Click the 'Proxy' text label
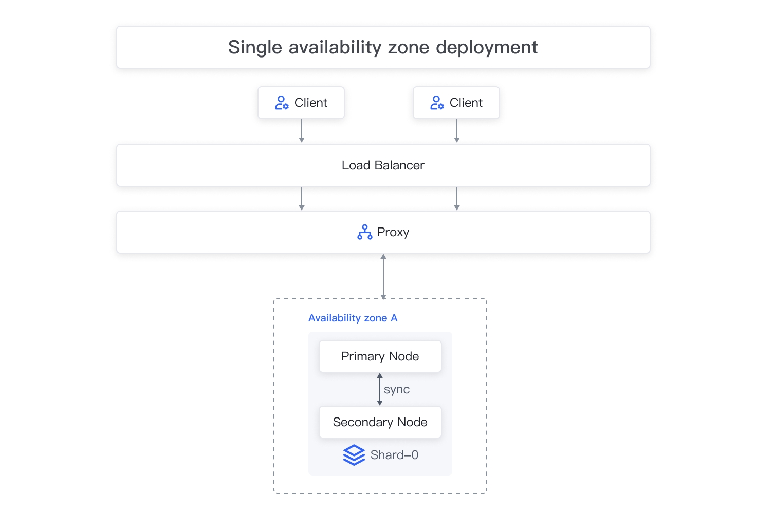 (393, 233)
